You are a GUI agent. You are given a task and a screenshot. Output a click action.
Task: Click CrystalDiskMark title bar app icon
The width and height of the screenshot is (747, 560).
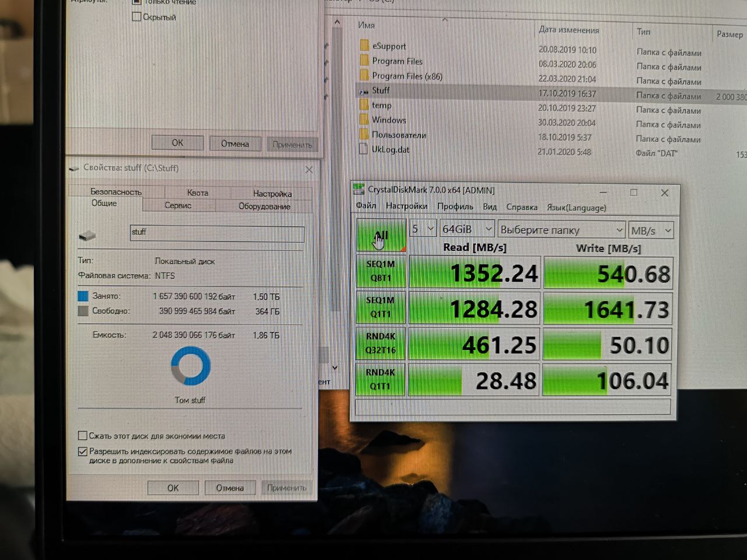coord(359,189)
